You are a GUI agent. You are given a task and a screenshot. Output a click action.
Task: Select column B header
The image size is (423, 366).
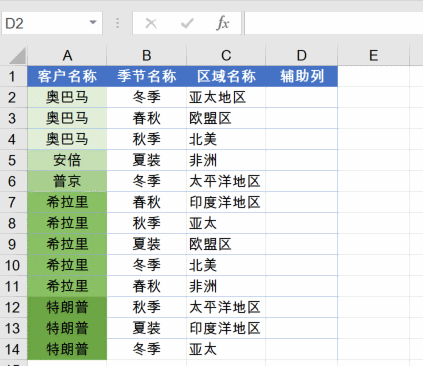[146, 55]
